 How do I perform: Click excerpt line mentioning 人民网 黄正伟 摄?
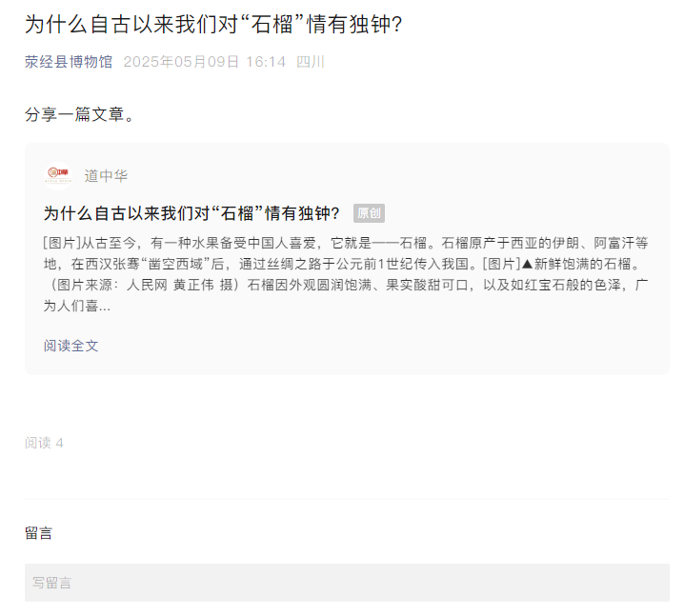click(346, 285)
